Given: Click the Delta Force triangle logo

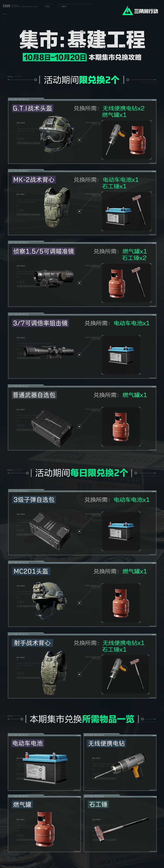Looking at the screenshot, I should pos(127,11).
